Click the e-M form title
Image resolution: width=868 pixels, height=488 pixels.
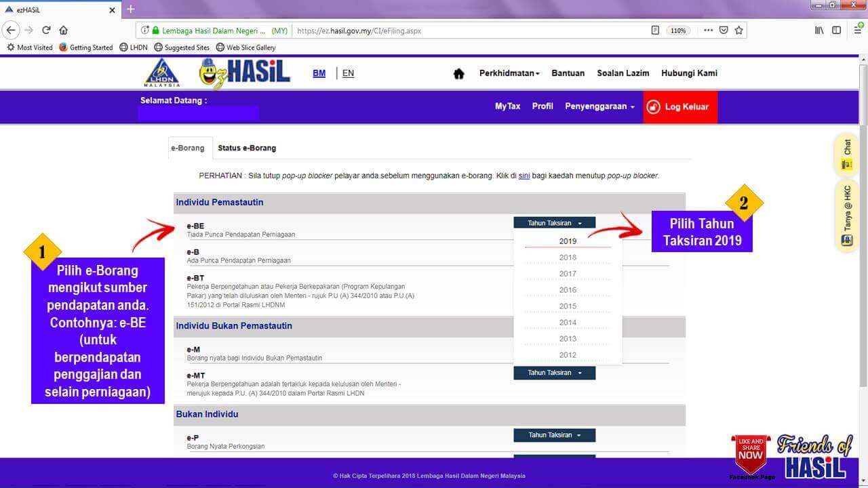pyautogui.click(x=193, y=350)
